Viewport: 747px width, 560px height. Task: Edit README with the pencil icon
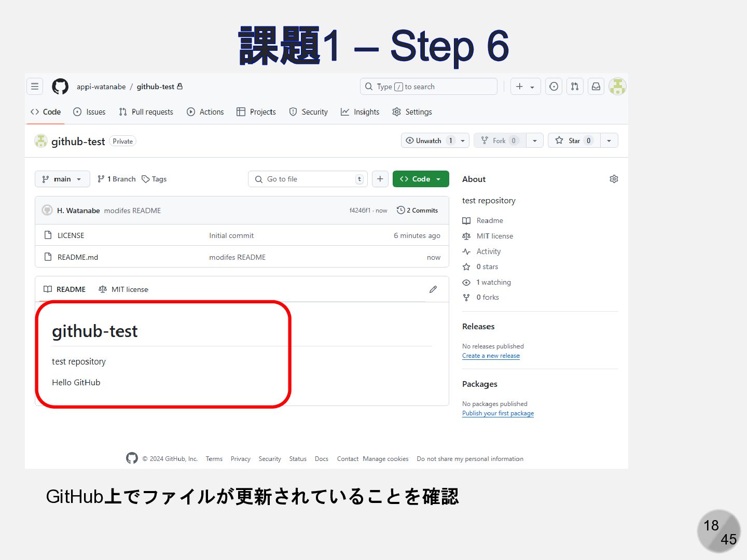[x=433, y=289]
